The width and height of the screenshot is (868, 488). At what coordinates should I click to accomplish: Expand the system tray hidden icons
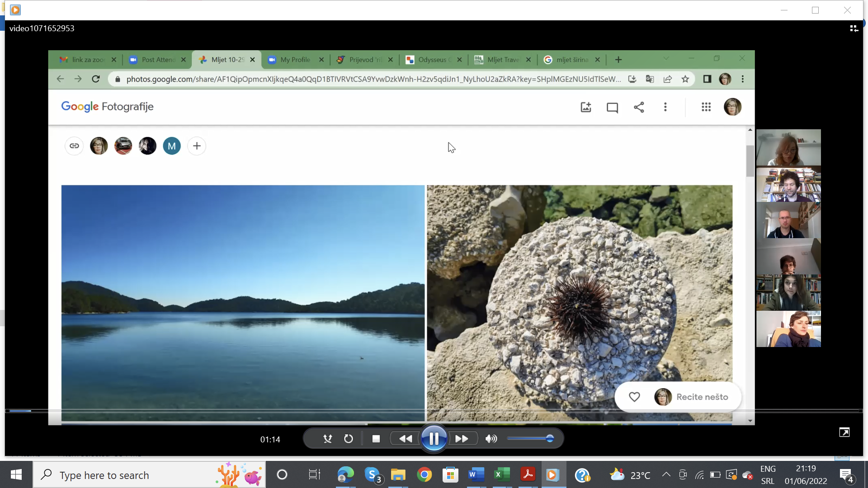[666, 474]
